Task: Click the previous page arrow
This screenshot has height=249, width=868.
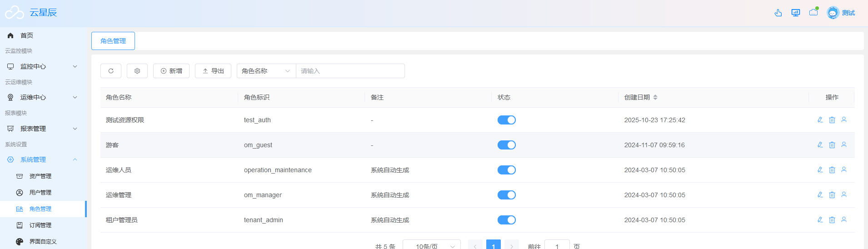Action: 475,245
